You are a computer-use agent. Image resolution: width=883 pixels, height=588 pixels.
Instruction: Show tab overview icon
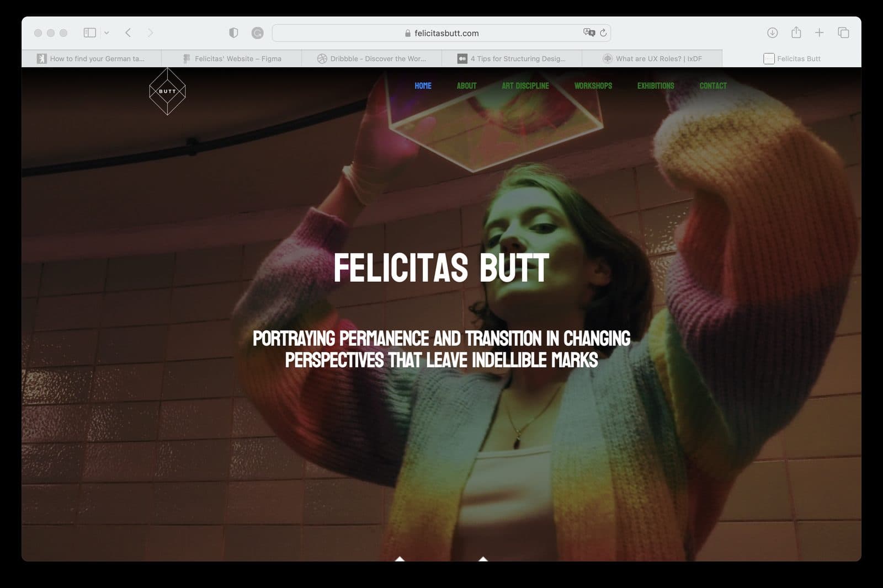pos(843,33)
